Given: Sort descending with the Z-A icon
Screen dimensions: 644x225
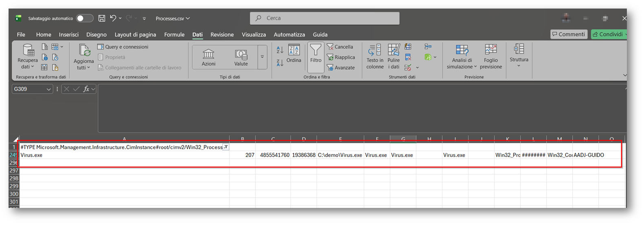Looking at the screenshot, I should point(280,63).
